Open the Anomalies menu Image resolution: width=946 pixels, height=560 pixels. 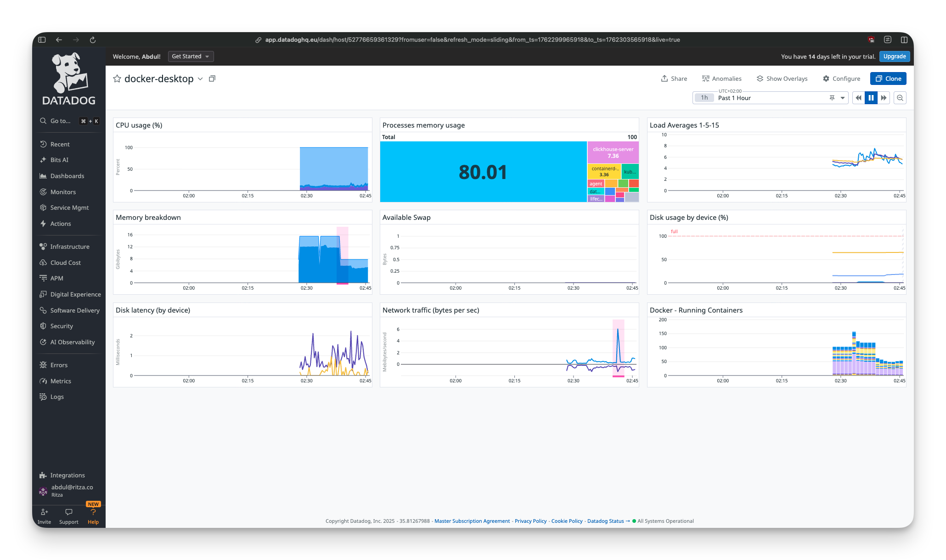(722, 78)
